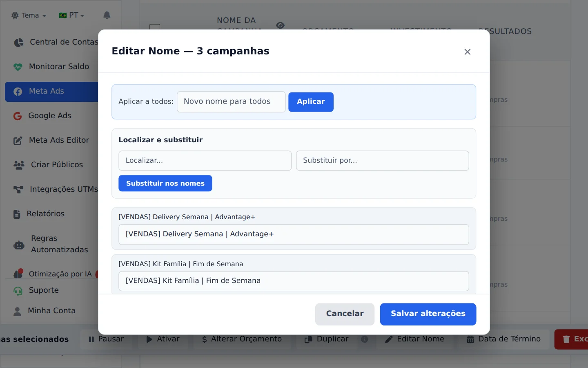
Task: Click the Monitorar Saldo heartbeat icon
Action: pyautogui.click(x=18, y=67)
